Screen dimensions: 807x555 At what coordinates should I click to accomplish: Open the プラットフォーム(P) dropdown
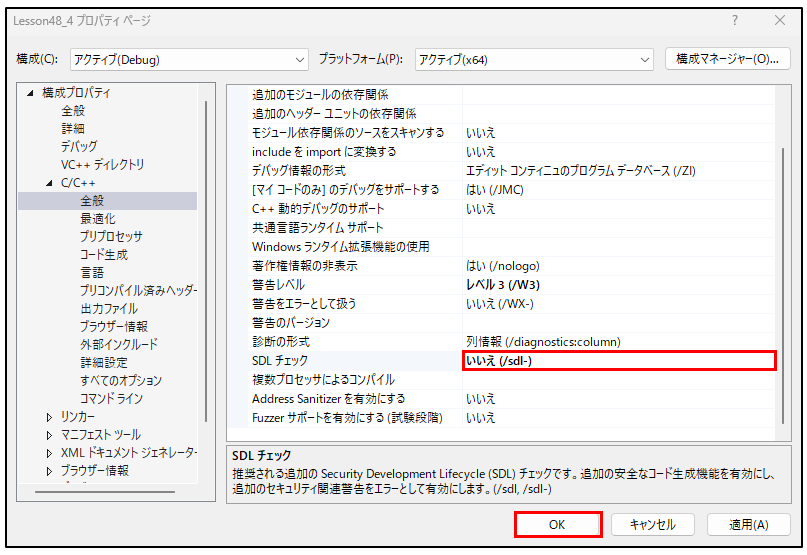tap(534, 60)
